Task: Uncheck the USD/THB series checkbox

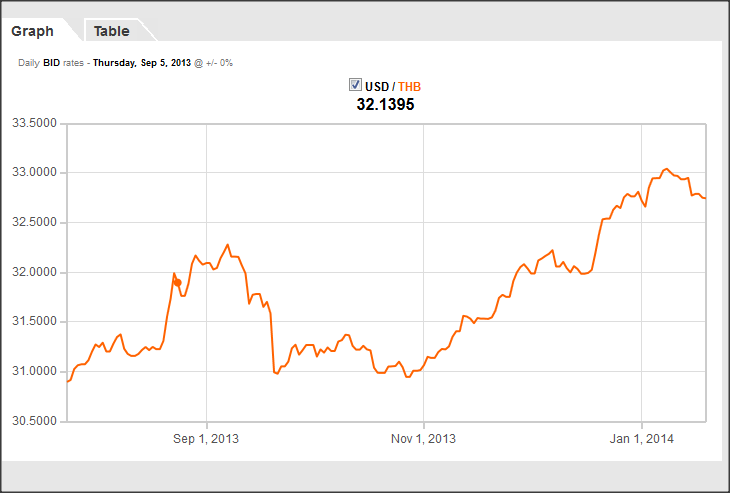Action: pos(355,85)
